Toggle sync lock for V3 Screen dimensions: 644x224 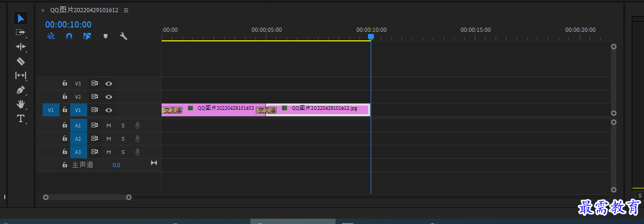click(x=95, y=83)
